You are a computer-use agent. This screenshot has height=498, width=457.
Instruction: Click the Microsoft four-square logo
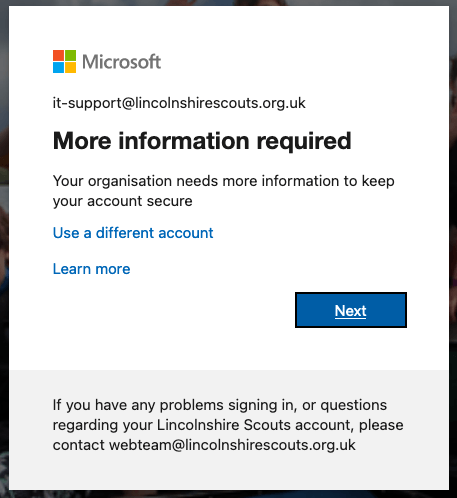[64, 61]
